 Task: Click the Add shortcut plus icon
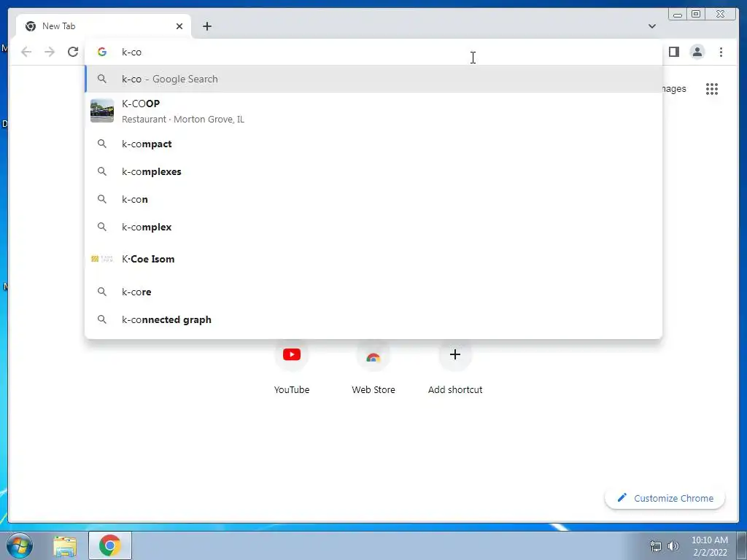(x=455, y=354)
